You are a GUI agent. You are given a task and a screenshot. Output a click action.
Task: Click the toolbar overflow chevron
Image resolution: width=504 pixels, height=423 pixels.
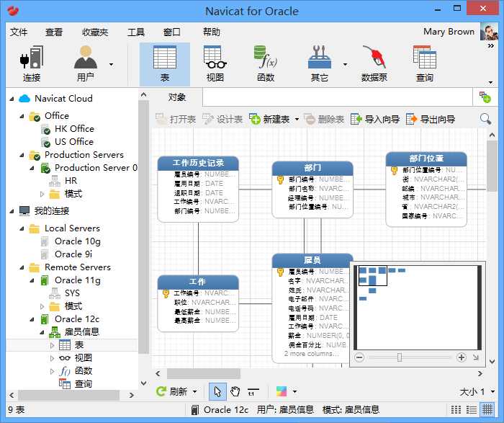click(491, 46)
